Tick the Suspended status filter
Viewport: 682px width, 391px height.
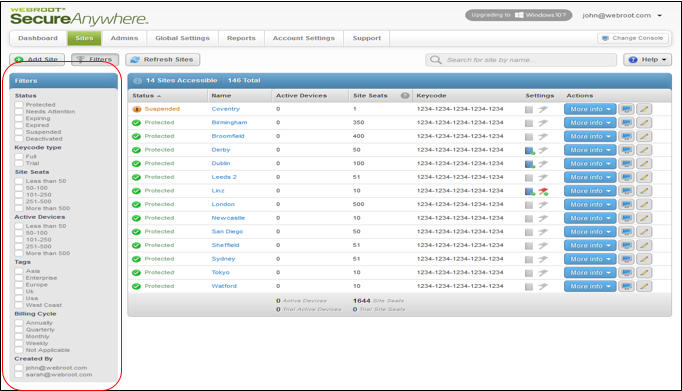(19, 132)
